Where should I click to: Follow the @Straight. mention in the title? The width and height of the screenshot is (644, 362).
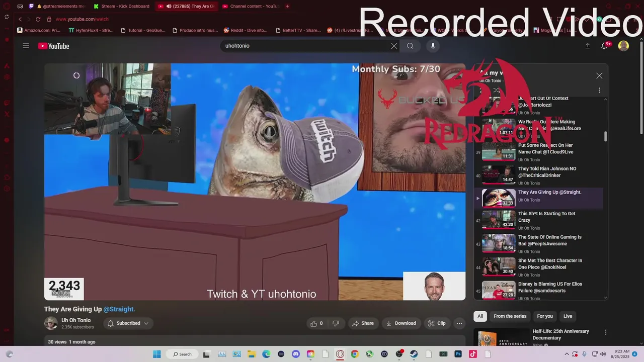[119, 309]
